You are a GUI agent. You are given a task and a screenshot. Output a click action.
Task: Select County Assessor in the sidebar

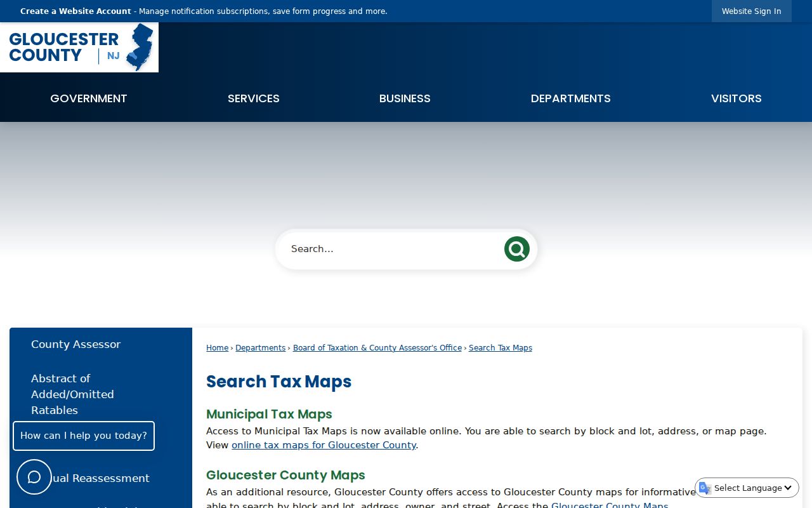coord(76,344)
